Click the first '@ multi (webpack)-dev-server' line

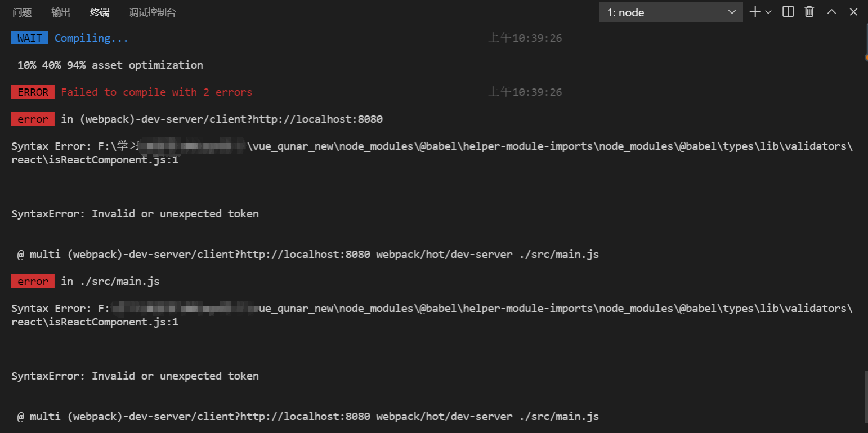tap(308, 255)
